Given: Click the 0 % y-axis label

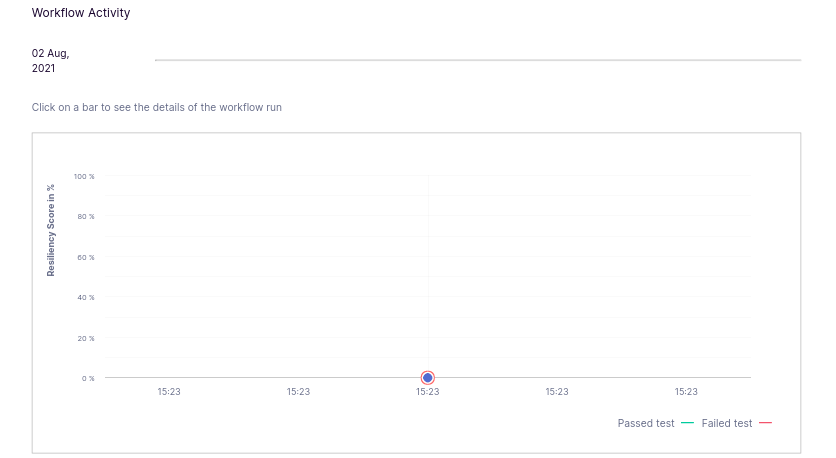Looking at the screenshot, I should tap(87, 378).
